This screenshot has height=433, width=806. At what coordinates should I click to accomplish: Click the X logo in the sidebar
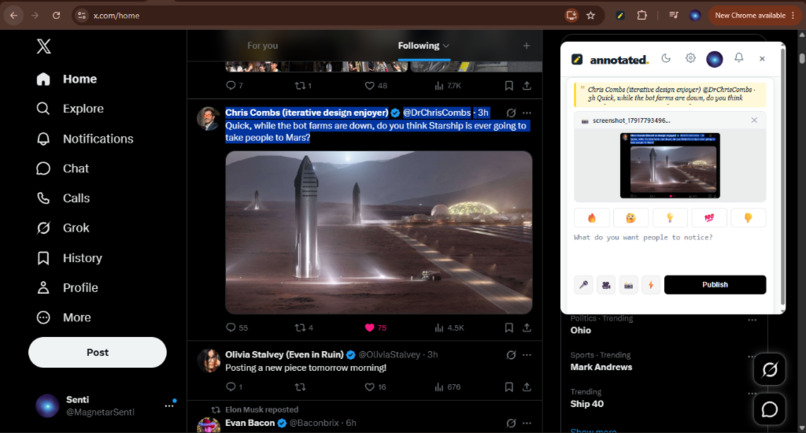pyautogui.click(x=44, y=46)
